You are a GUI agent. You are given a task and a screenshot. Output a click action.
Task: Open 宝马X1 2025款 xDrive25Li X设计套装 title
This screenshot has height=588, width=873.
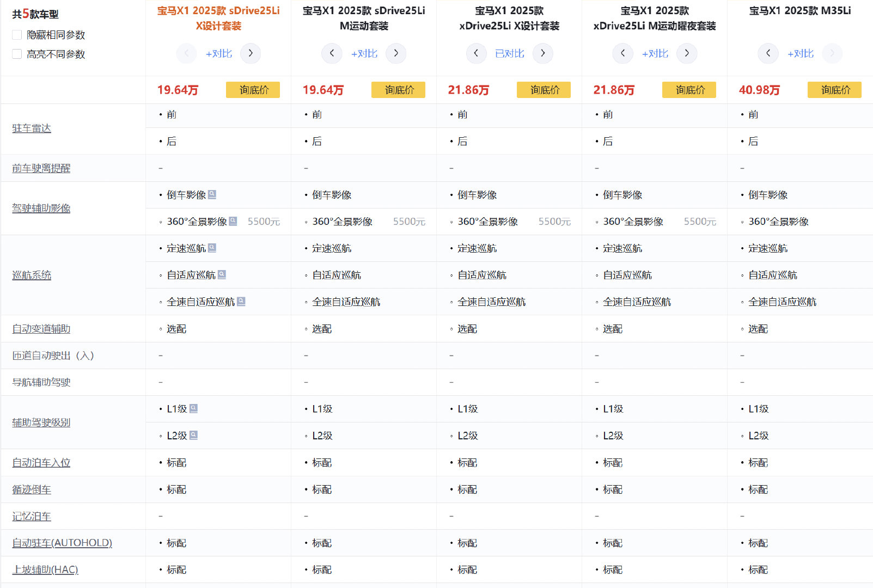pos(509,18)
